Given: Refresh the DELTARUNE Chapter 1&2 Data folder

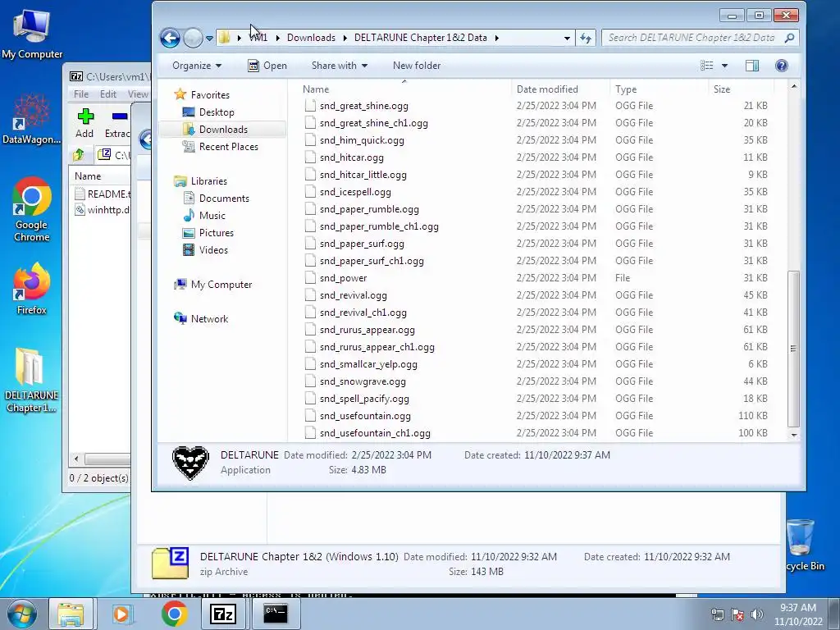Looking at the screenshot, I should [x=586, y=38].
